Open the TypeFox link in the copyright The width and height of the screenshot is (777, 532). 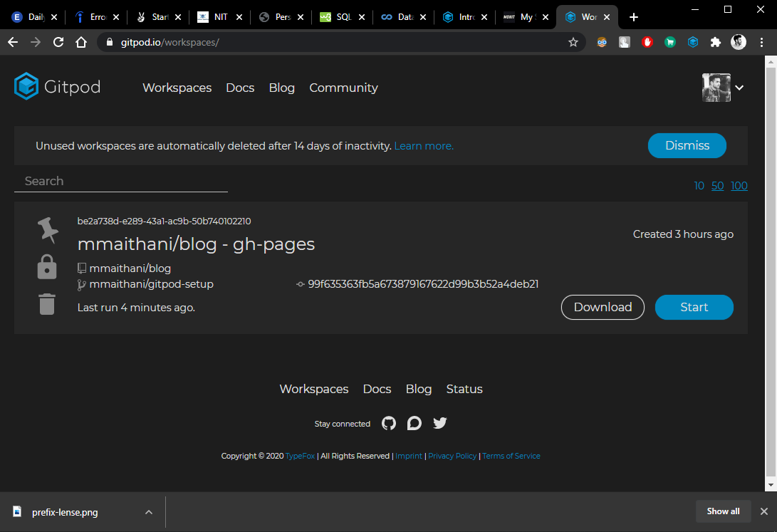300,456
